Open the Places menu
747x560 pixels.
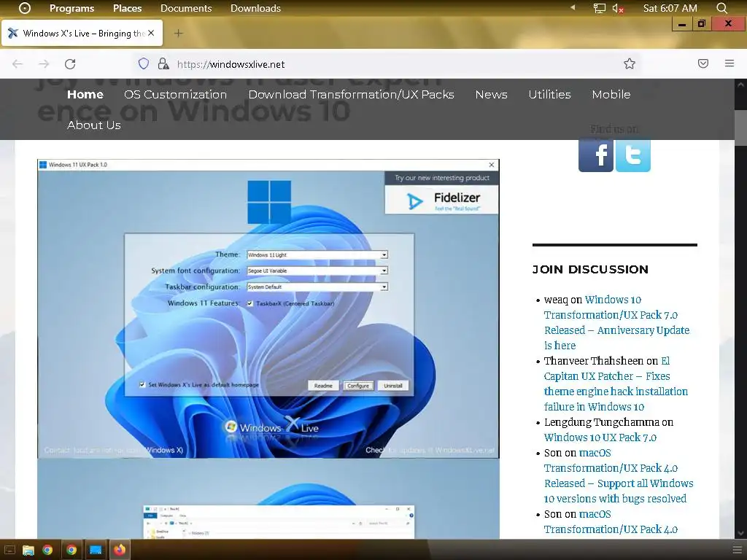(x=127, y=8)
